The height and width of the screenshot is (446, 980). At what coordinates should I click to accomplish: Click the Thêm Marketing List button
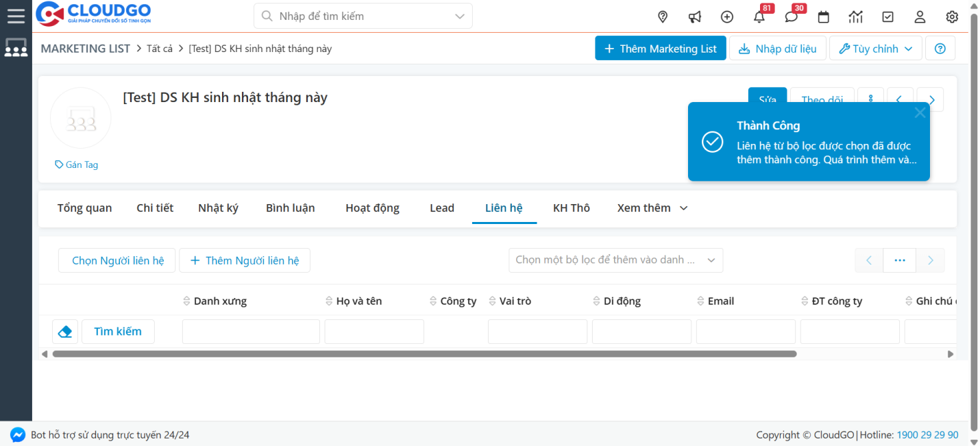(x=660, y=48)
